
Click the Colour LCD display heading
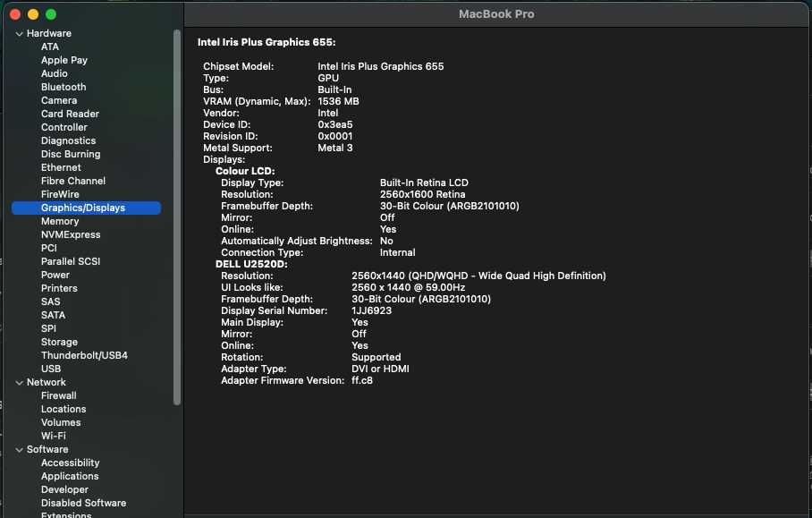pos(245,172)
